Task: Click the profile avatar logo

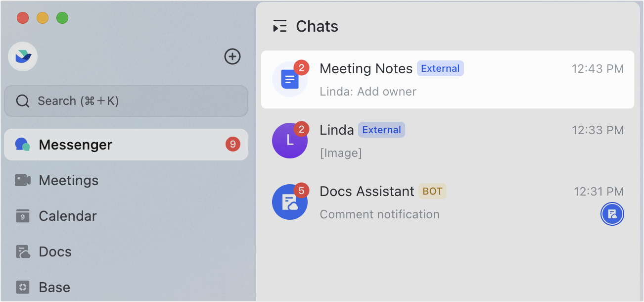Action: click(23, 56)
